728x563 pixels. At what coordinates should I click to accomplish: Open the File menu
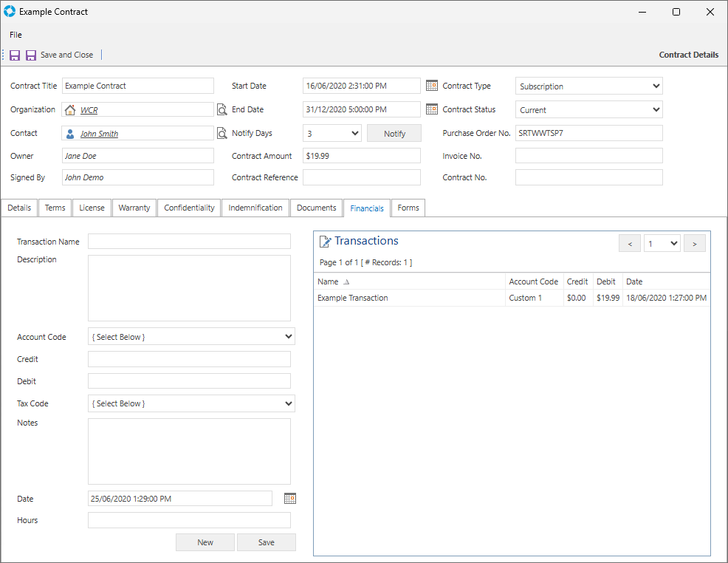tap(16, 35)
